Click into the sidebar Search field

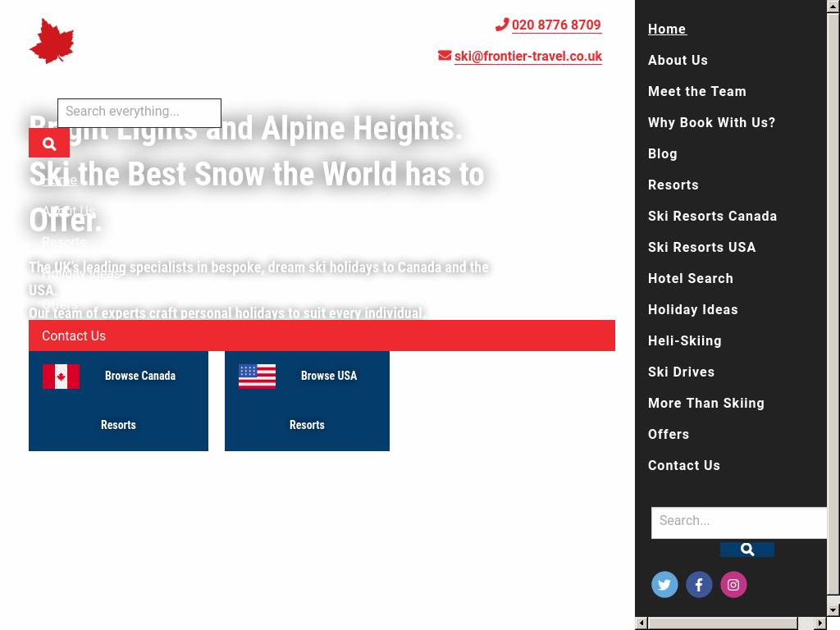738,523
